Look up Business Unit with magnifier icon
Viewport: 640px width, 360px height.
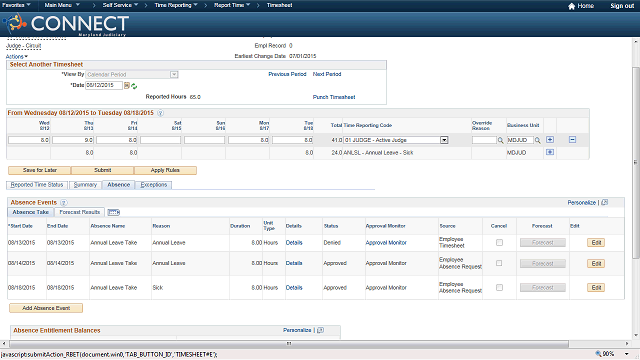[538, 140]
